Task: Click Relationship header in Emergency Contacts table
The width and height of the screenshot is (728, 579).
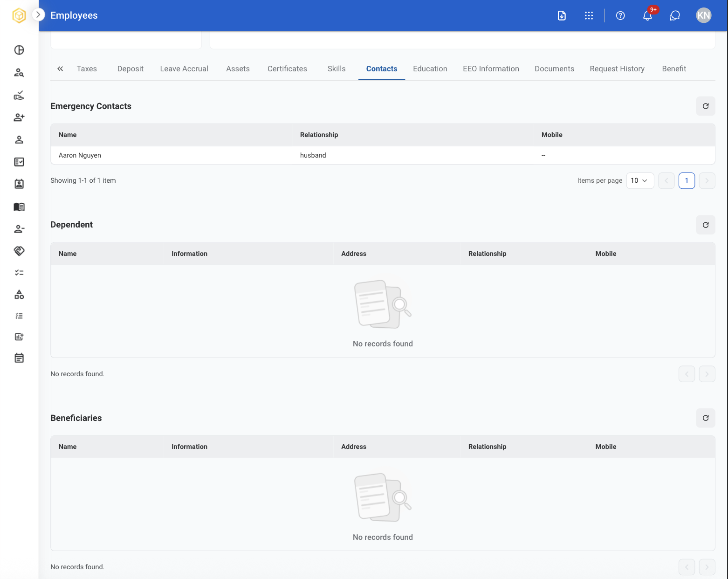Action: 319,135
